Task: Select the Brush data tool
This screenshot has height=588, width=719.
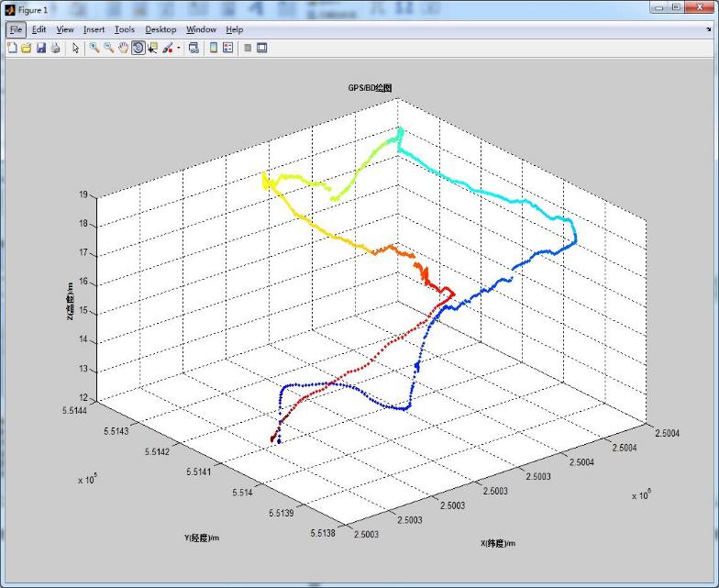Action: tap(168, 48)
